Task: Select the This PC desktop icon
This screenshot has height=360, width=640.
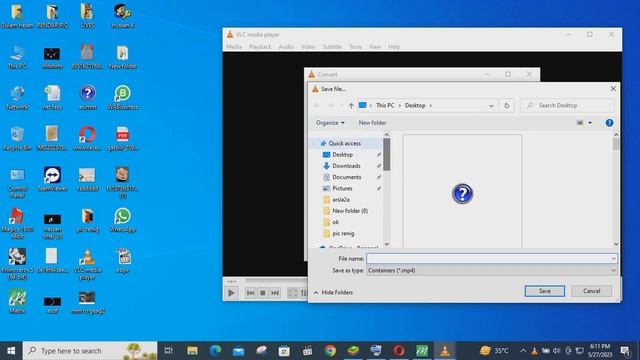Action: [17, 56]
